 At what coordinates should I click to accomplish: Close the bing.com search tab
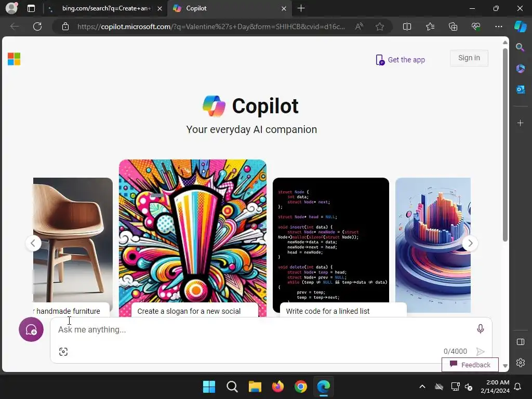click(159, 8)
